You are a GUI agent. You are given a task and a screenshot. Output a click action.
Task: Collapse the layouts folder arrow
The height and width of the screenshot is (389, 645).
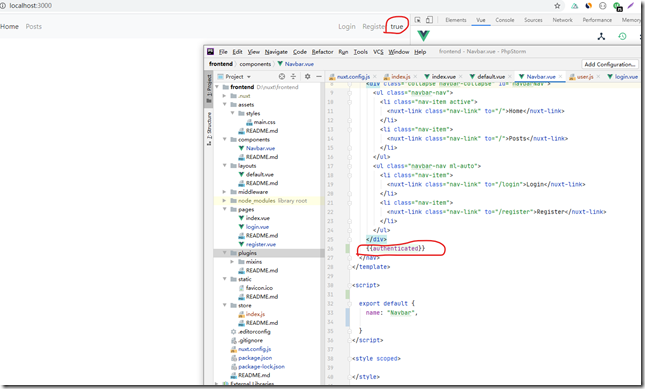tap(225, 166)
